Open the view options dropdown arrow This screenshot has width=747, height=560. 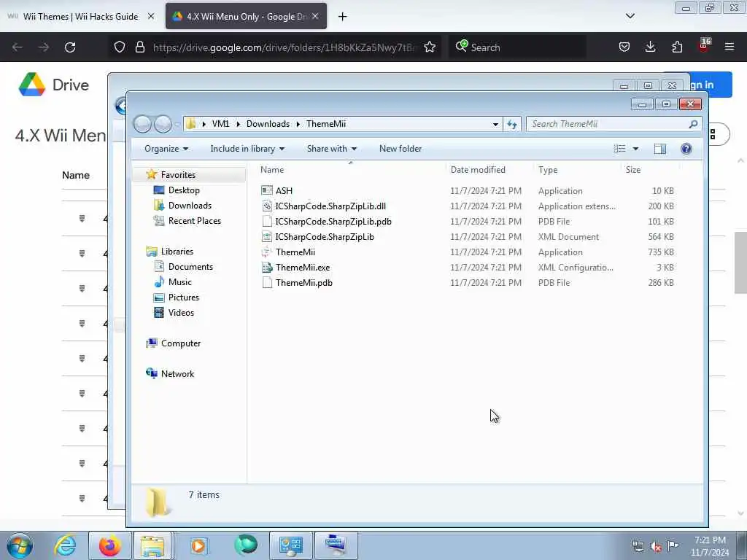pyautogui.click(x=635, y=149)
